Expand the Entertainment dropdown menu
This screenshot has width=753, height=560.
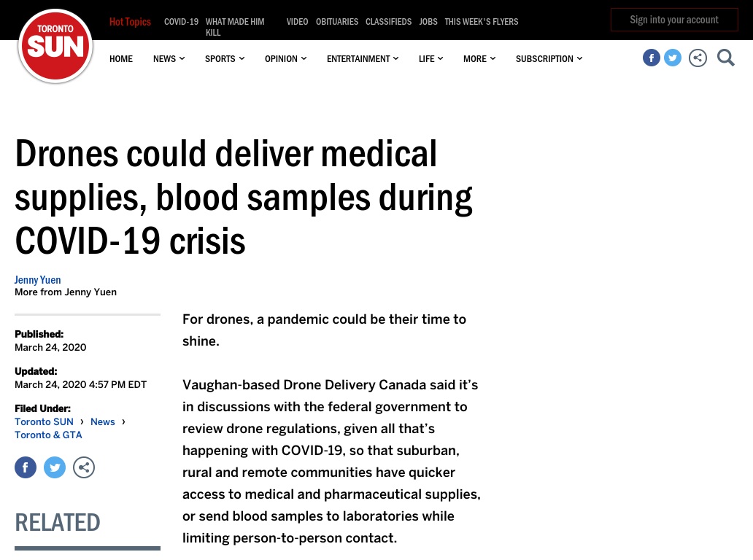coord(363,58)
